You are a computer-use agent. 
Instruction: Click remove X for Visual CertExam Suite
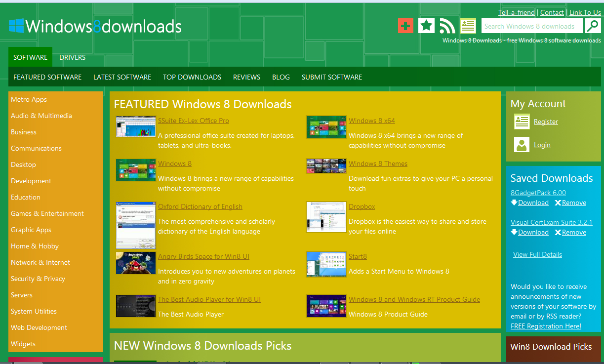tap(558, 233)
